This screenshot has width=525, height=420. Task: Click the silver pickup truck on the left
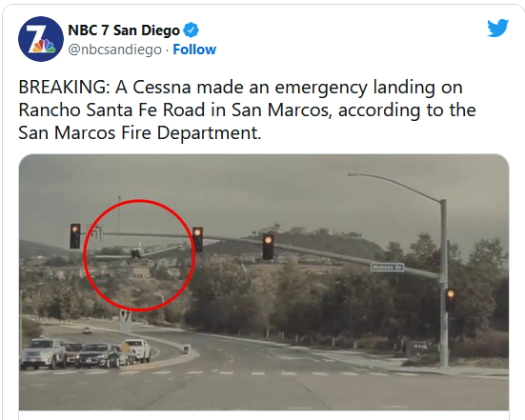43,353
